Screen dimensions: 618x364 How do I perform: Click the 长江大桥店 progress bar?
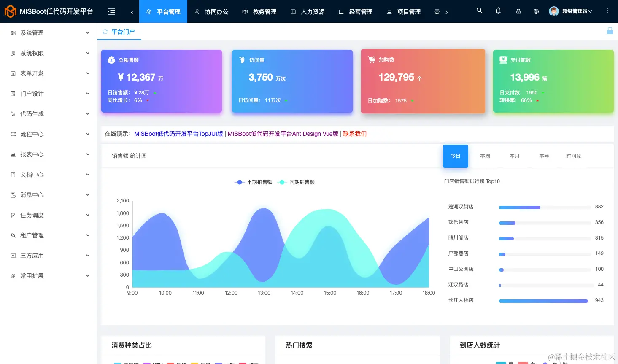click(543, 301)
